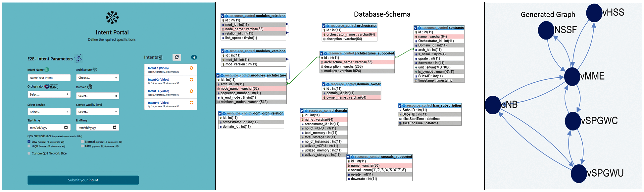Open the EndTime calendar picker icon
The image size is (644, 192).
point(115,127)
